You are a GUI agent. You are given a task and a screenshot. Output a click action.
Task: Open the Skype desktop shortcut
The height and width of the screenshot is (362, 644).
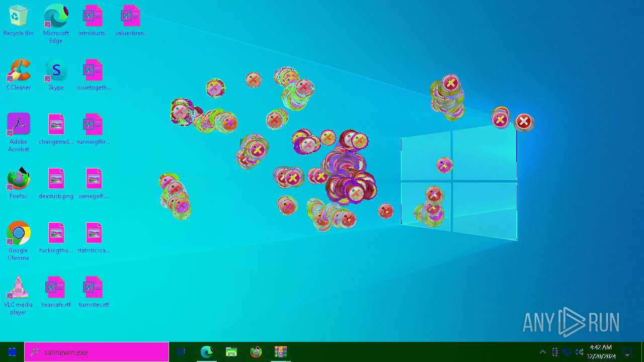[x=56, y=75]
